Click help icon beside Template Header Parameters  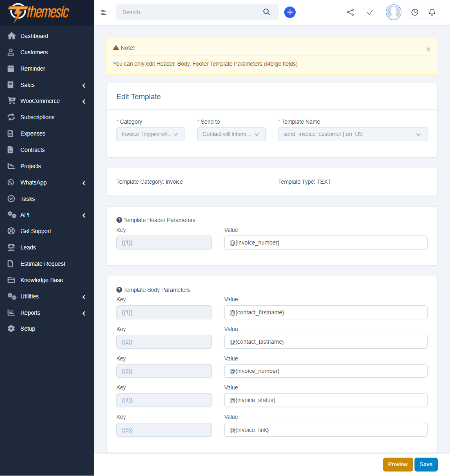pyautogui.click(x=119, y=220)
